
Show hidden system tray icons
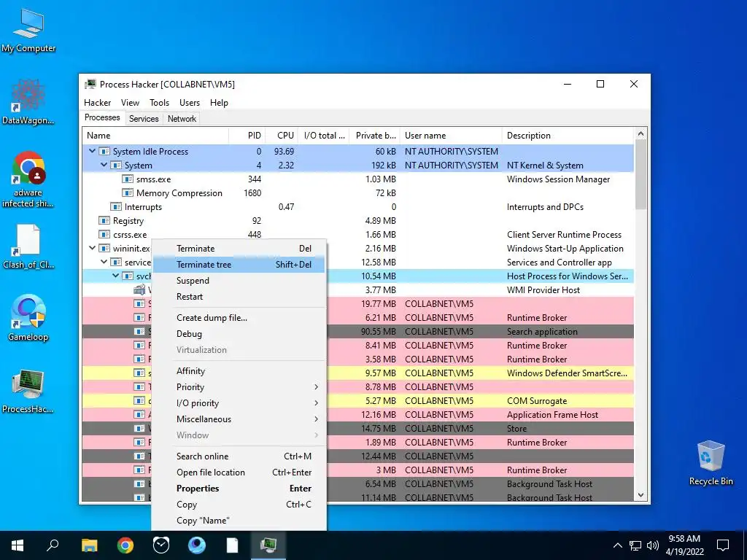(617, 545)
